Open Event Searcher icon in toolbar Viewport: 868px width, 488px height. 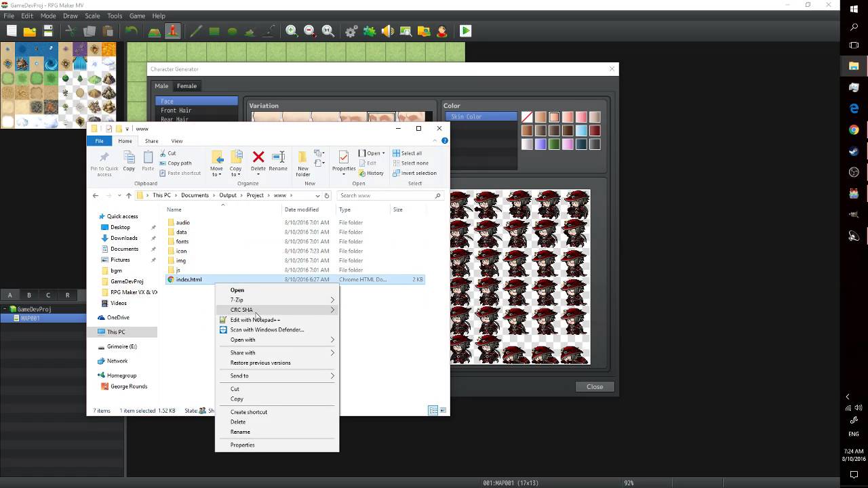(x=406, y=31)
